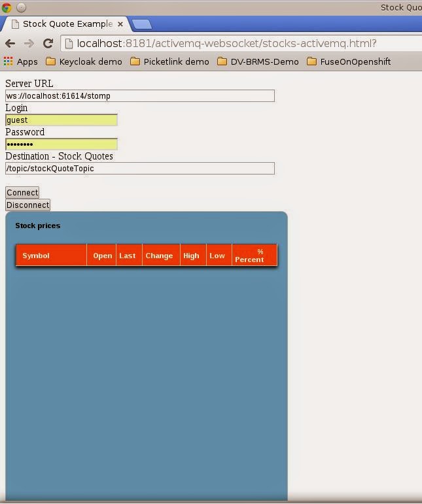The image size is (422, 504).
Task: Open the Picketlink demo bookmark folder
Action: (169, 61)
